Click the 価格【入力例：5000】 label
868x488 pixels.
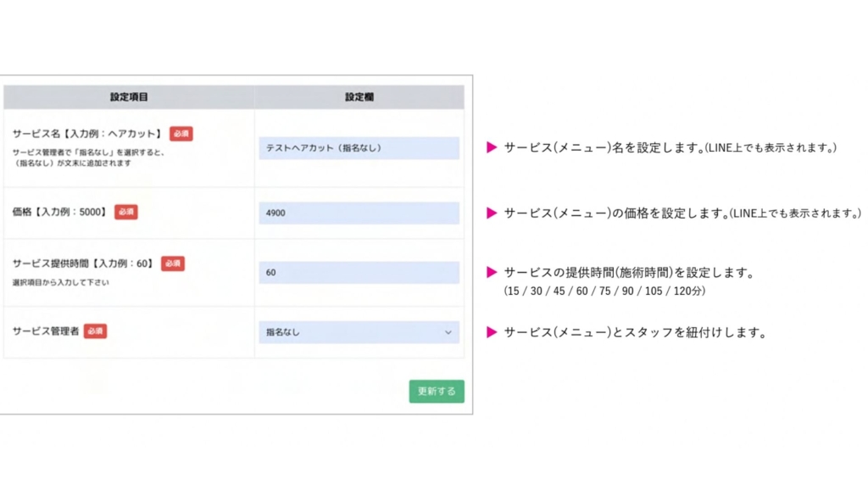click(x=60, y=212)
